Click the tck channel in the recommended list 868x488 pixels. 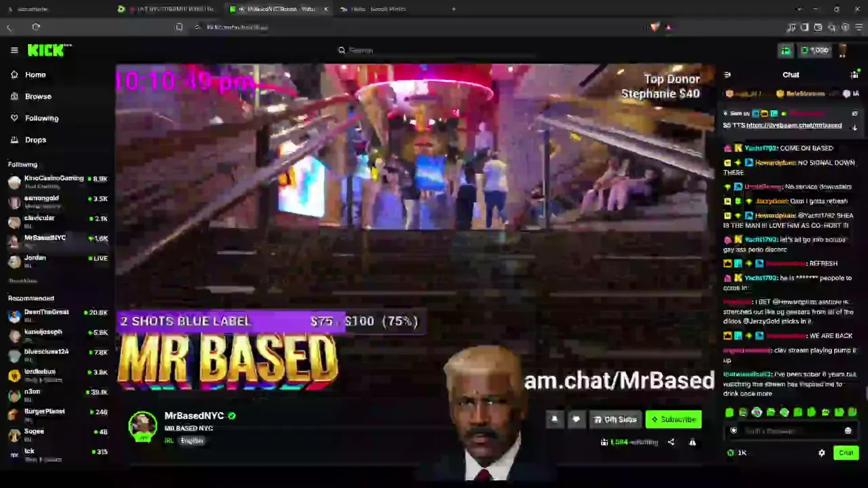click(x=57, y=454)
